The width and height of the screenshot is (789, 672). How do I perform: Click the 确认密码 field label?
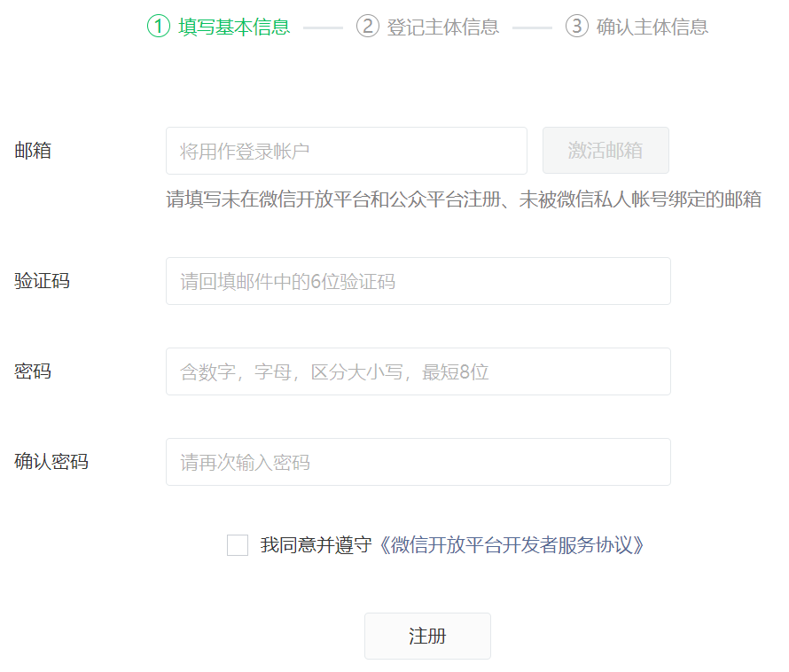51,462
